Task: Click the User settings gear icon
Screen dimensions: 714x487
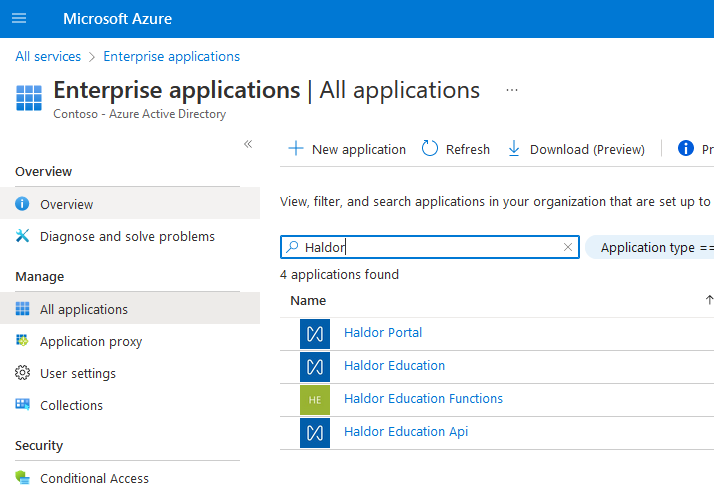Action: pyautogui.click(x=22, y=373)
